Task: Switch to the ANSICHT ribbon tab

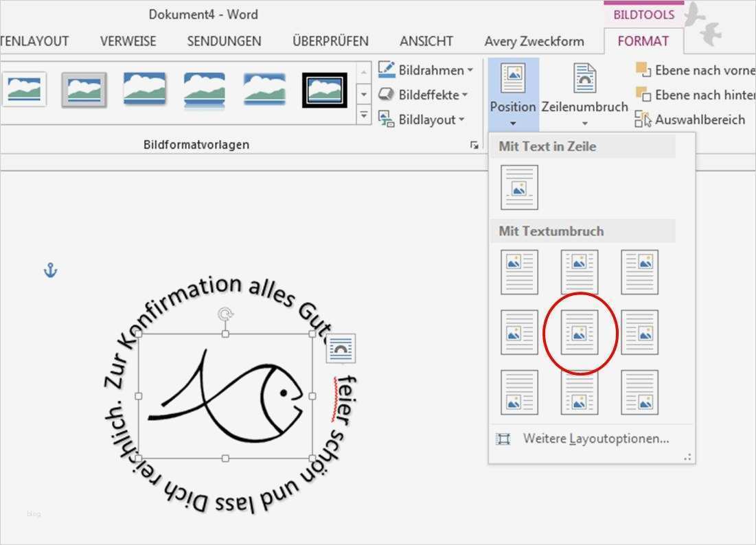Action: coord(426,41)
